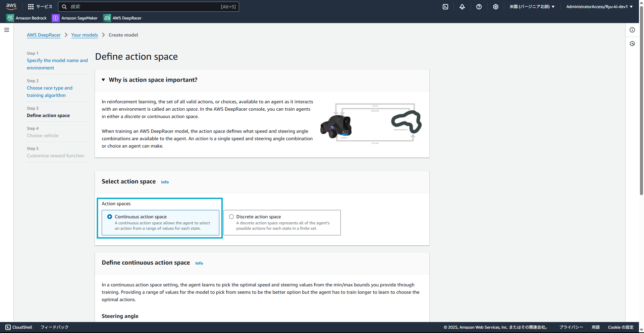Open the info panel icon on right
Image resolution: width=644 pixels, height=333 pixels.
(632, 30)
